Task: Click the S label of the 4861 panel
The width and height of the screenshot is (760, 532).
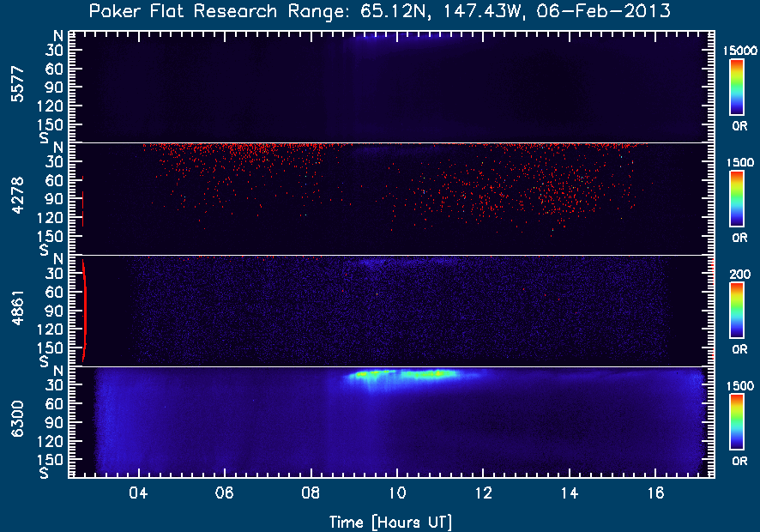Action: (44, 361)
